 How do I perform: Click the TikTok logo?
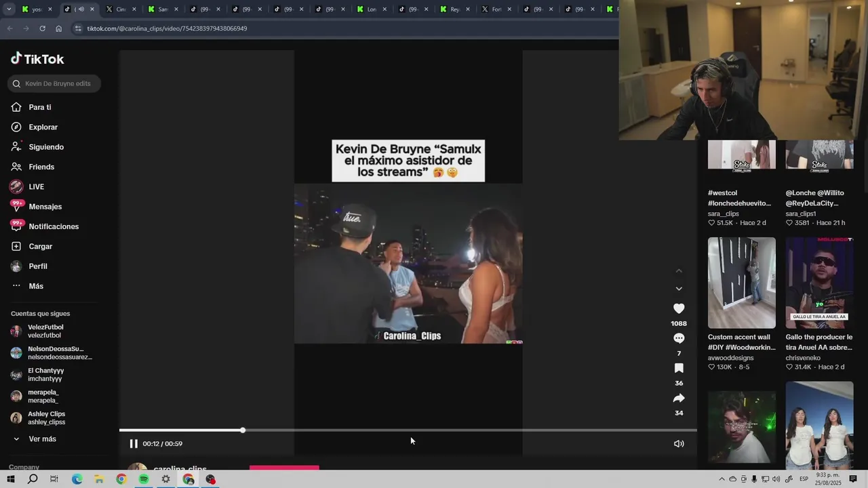click(x=37, y=59)
